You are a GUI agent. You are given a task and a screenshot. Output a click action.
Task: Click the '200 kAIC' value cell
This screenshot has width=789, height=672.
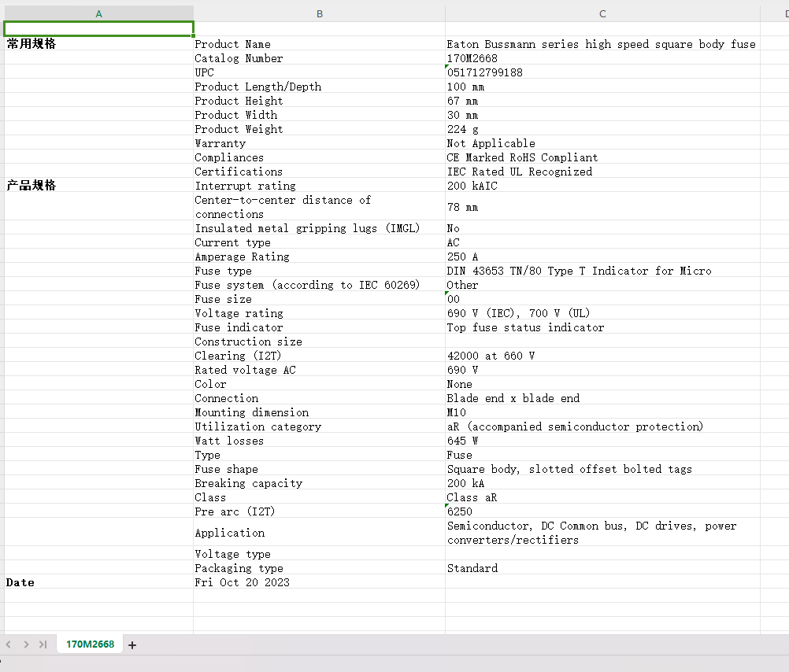click(602, 186)
